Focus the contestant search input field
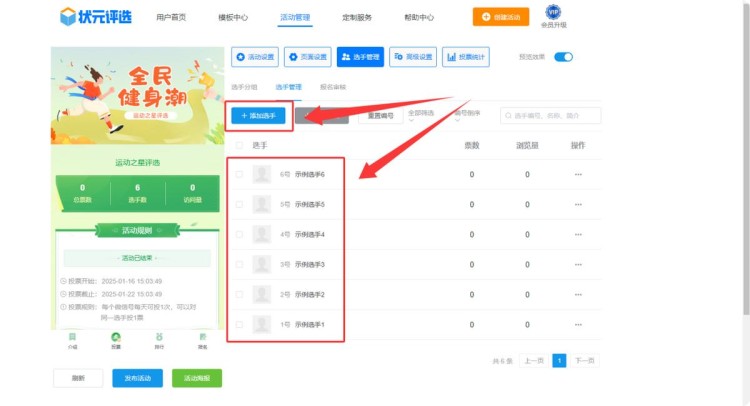Viewport: 750px width, 406px height. coord(550,116)
